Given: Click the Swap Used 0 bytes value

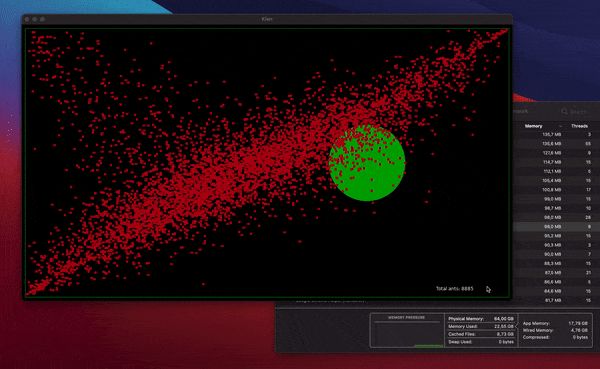Looking at the screenshot, I should pyautogui.click(x=506, y=342).
